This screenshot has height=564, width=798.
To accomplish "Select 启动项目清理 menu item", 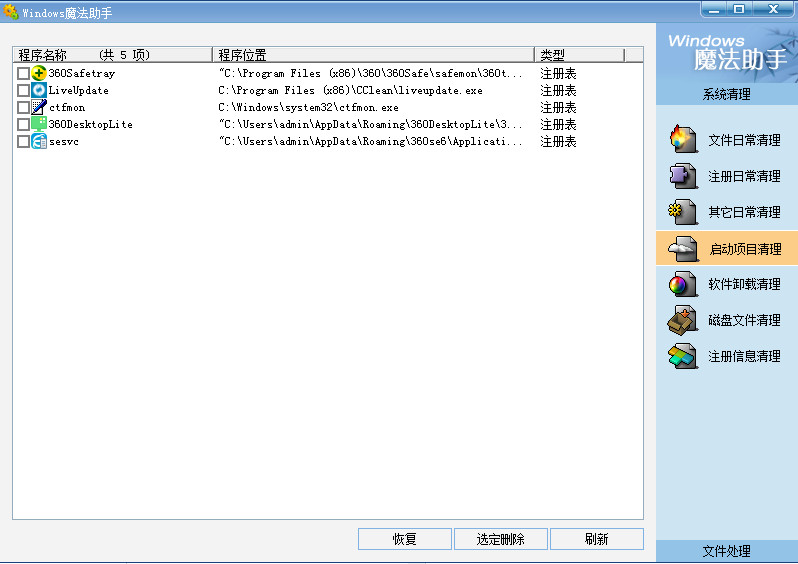I will 727,248.
